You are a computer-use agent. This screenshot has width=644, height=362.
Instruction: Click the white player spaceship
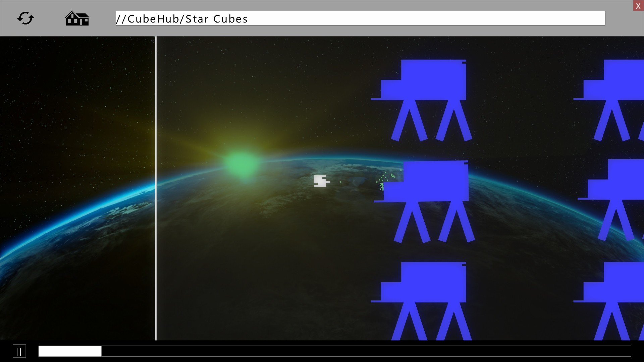coord(322,181)
